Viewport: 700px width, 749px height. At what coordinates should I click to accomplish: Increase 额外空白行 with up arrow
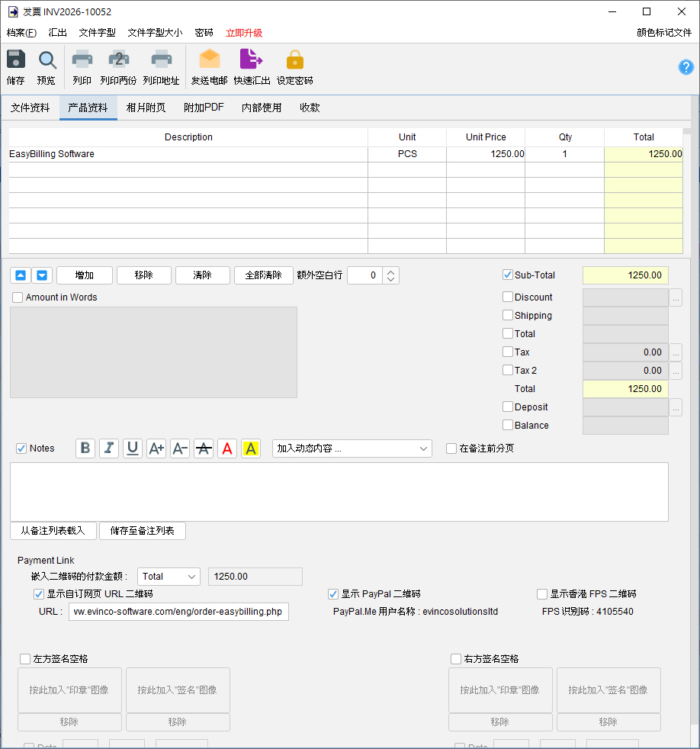390,272
